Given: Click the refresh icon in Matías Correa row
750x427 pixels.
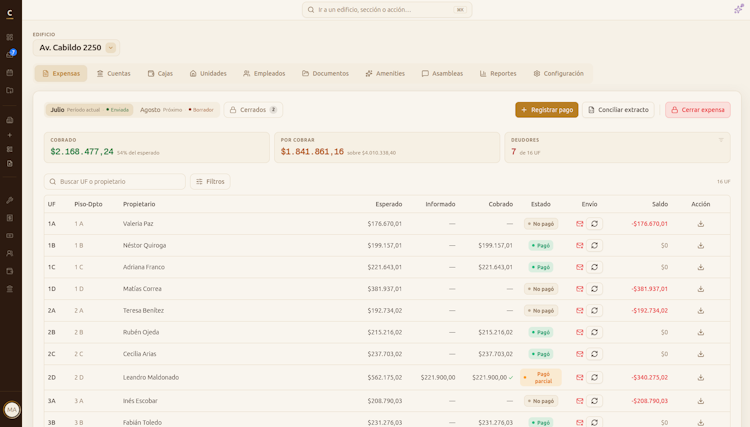Looking at the screenshot, I should point(595,289).
